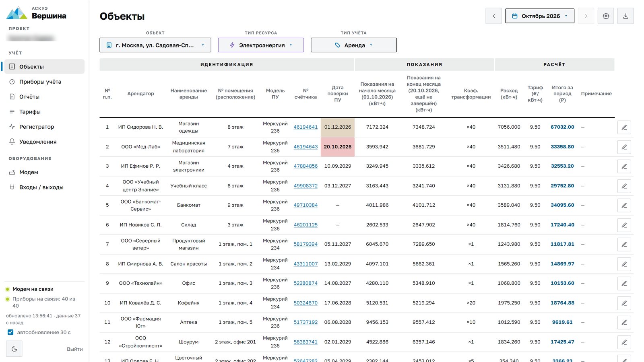Toggle автообновление 30 с checkbox
This screenshot has width=644, height=362.
[x=10, y=332]
